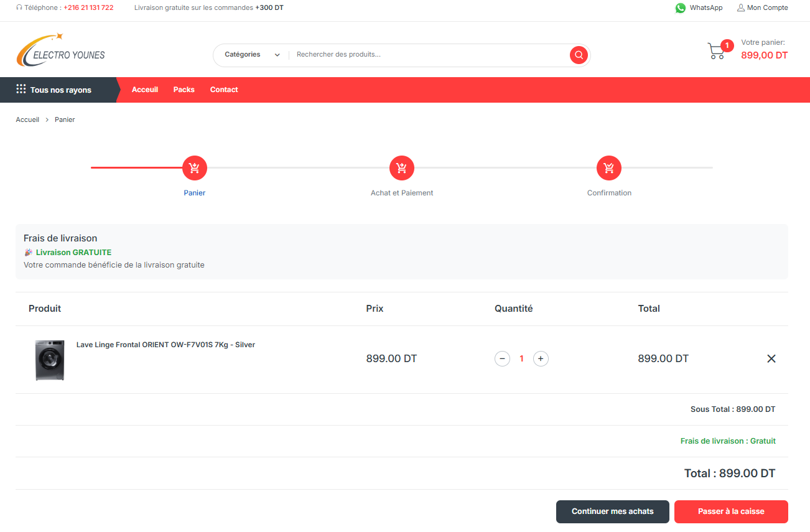Click the Quantité column header
The image size is (810, 532).
coord(514,309)
